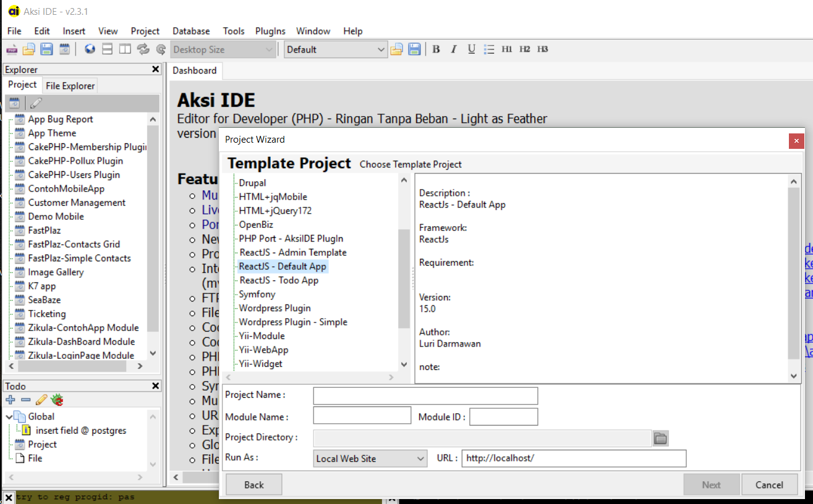Click the Cancel button in Project Wizard
Screen dimensions: 813x504
770,485
